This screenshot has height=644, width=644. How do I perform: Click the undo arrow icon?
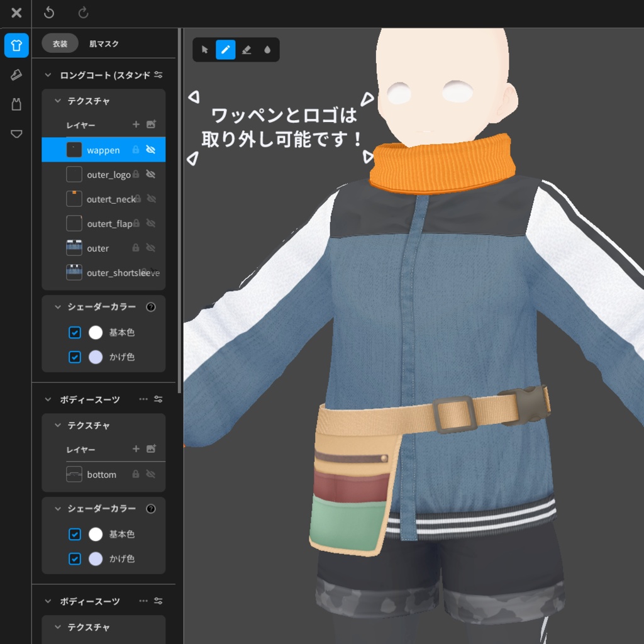pyautogui.click(x=49, y=13)
